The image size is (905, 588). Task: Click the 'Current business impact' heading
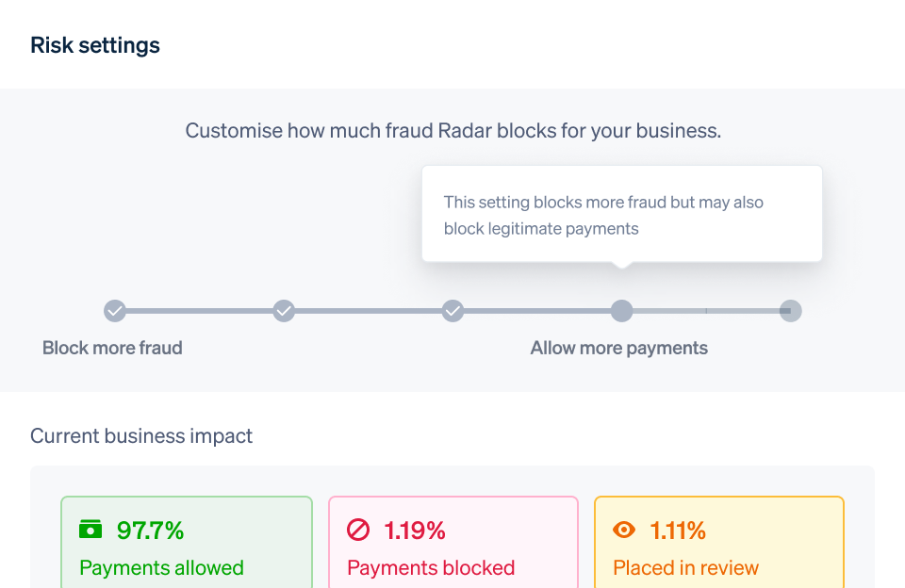tap(141, 436)
